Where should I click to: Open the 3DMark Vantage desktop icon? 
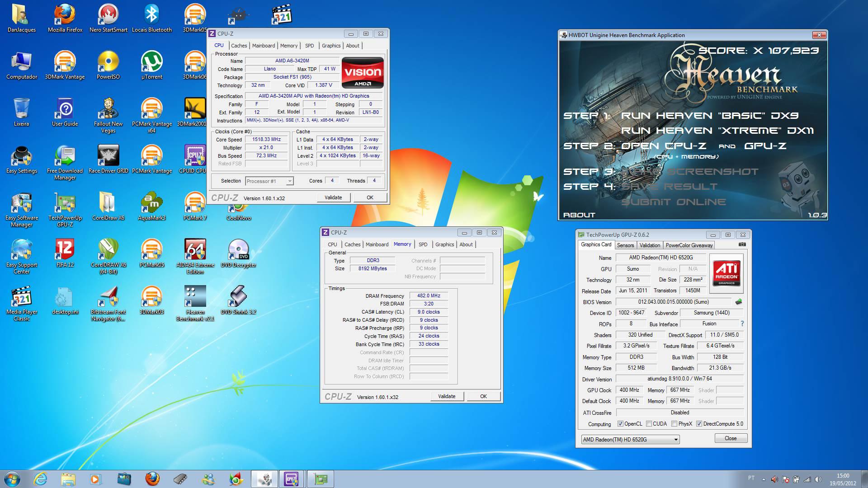click(x=65, y=65)
